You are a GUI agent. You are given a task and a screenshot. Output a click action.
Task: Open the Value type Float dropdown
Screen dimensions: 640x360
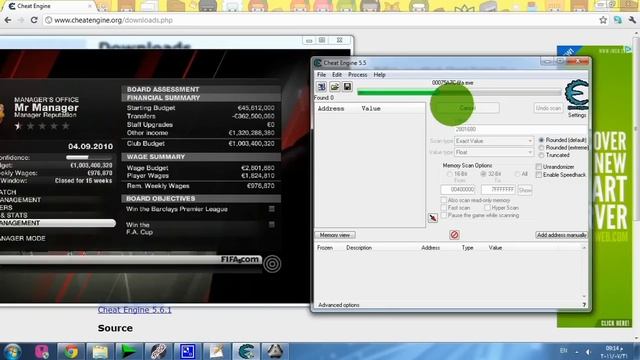coord(494,152)
